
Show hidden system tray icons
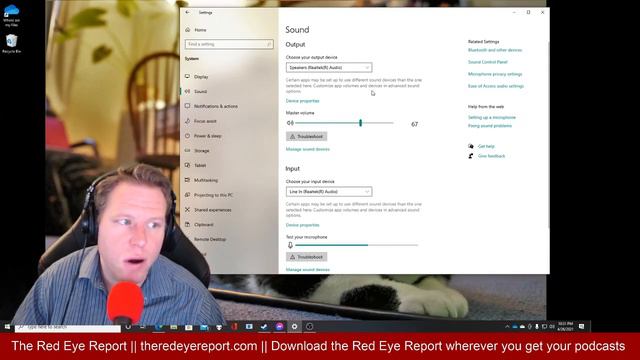507,327
